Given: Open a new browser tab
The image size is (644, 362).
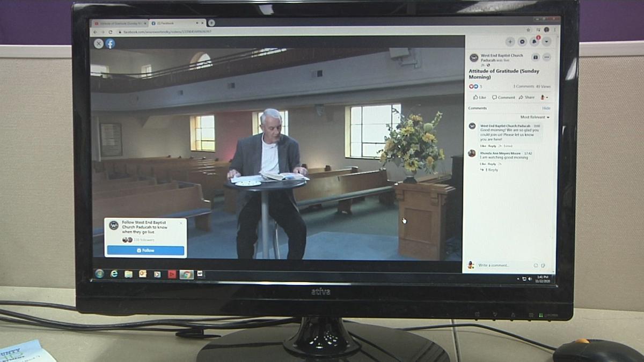Looking at the screenshot, I should click(211, 23).
